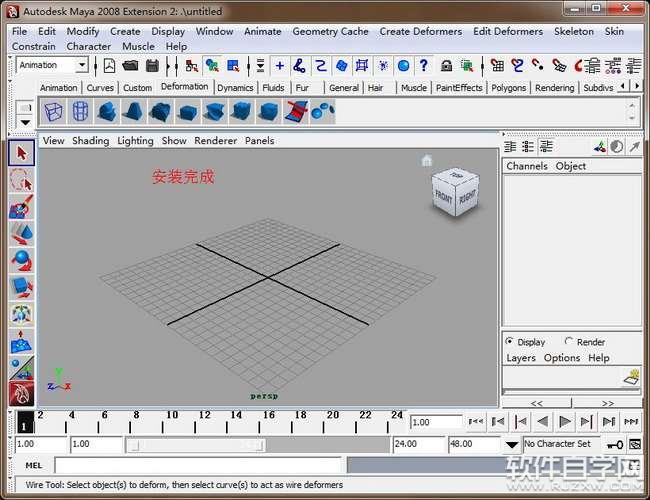
Task: Select the Universal Manipulator tool
Action: click(22, 313)
